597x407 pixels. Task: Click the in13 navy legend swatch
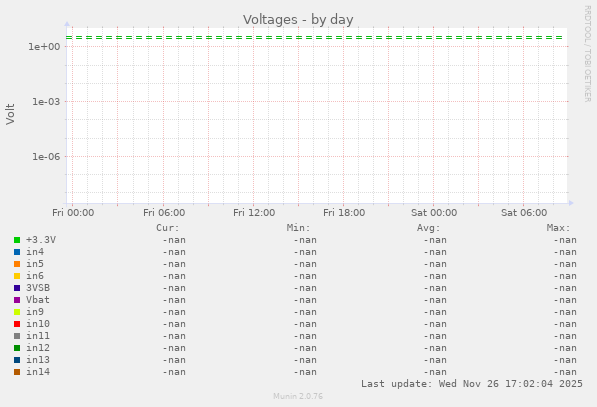click(17, 360)
